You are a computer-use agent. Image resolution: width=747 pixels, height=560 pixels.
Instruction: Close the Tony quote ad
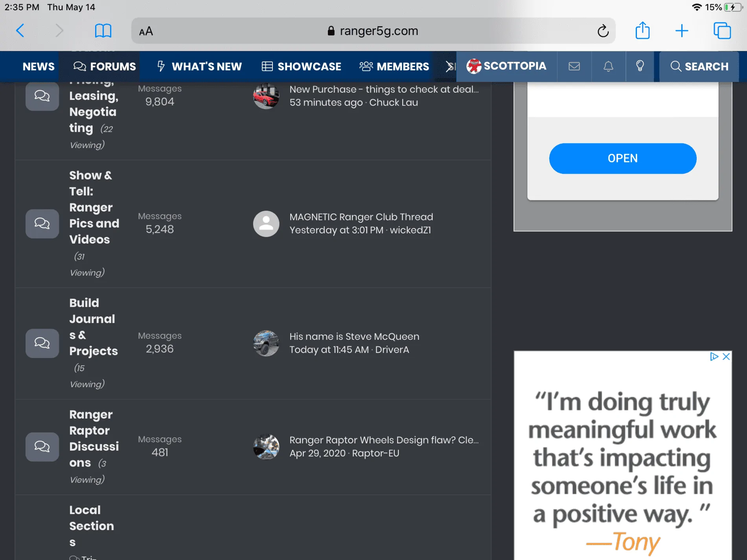[x=726, y=356]
